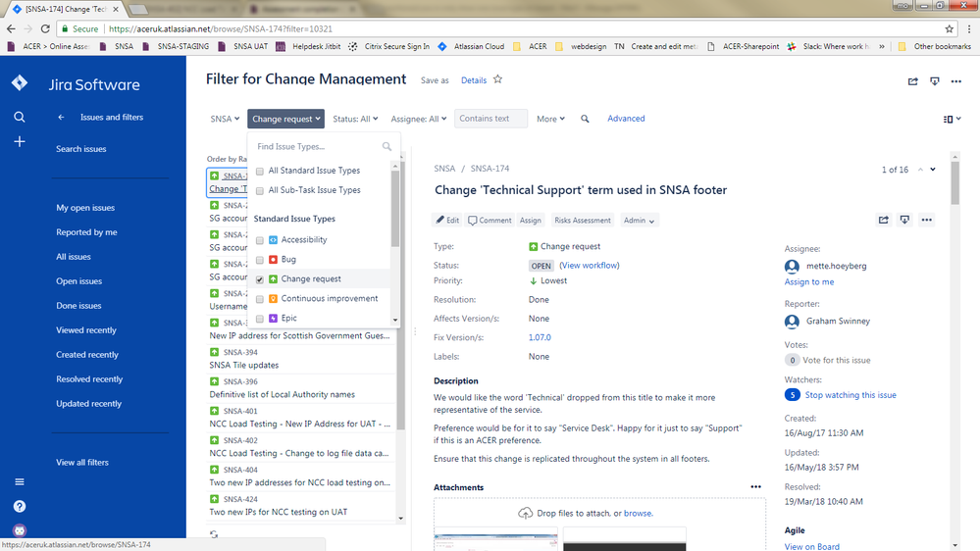The height and width of the screenshot is (551, 980).
Task: Open search via sidebar magnifier icon
Action: pos(20,117)
